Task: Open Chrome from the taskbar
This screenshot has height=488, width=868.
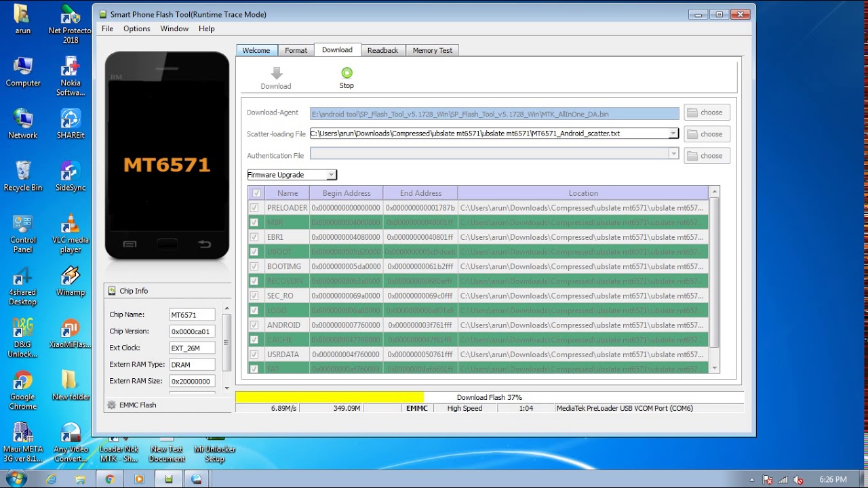Action: click(109, 479)
